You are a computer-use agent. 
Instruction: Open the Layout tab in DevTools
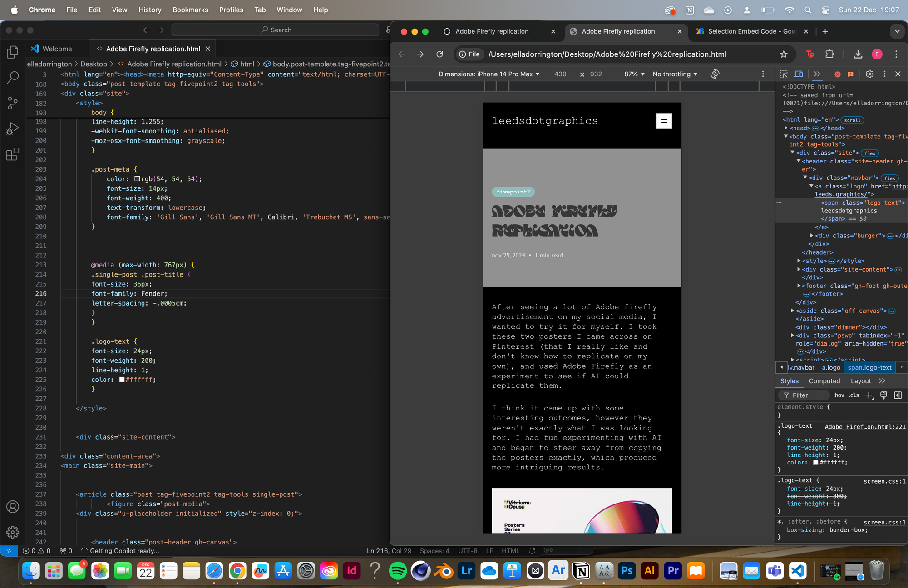coord(861,381)
